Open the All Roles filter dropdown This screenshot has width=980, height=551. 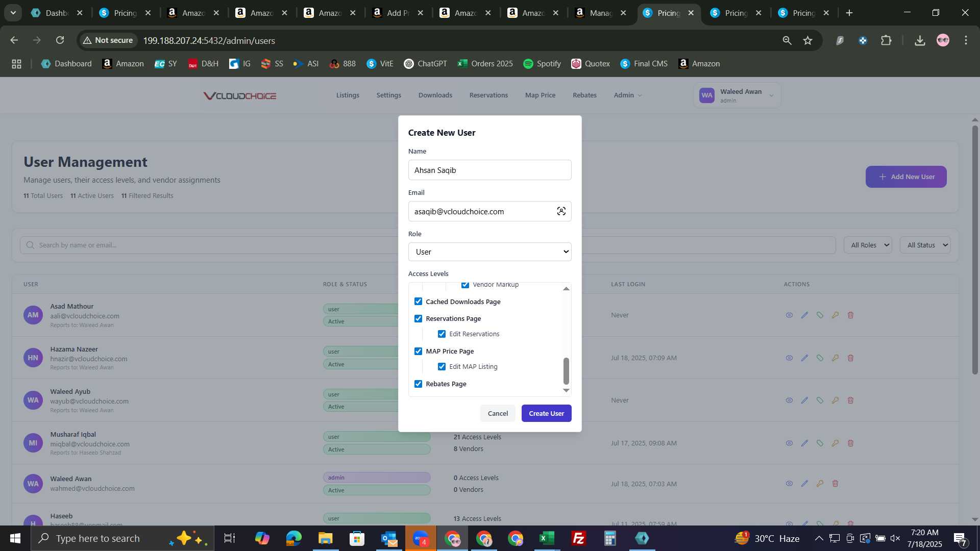(x=868, y=245)
